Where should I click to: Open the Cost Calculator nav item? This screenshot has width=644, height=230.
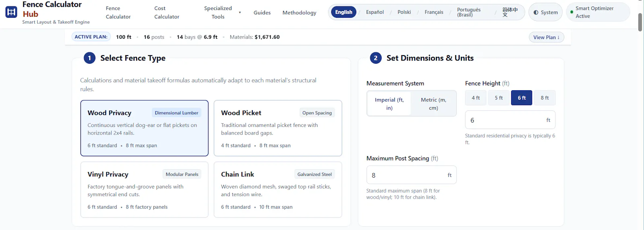[167, 12]
